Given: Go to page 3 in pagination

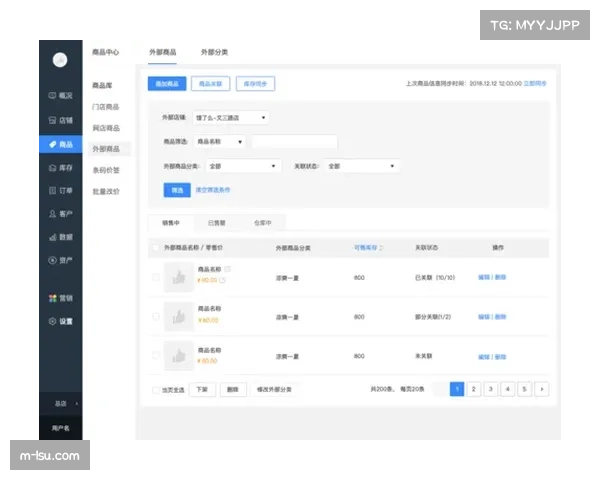Looking at the screenshot, I should (490, 389).
